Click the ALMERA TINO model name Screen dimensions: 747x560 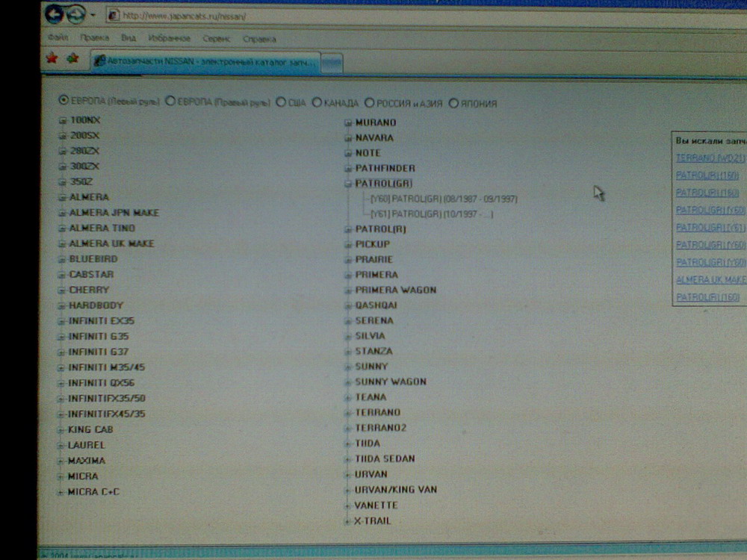click(102, 228)
